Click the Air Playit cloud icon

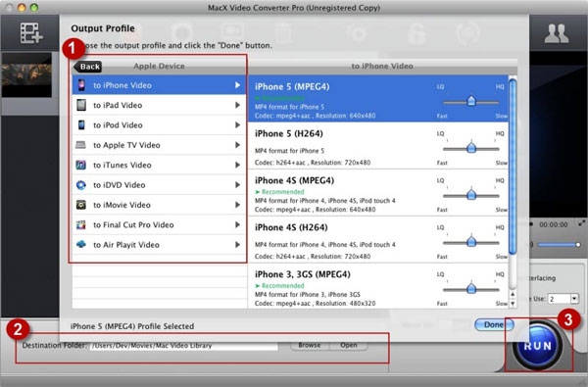click(81, 244)
